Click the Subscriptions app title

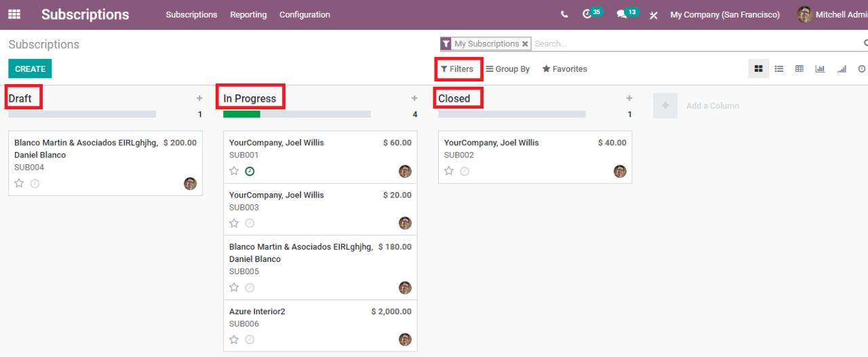[85, 14]
